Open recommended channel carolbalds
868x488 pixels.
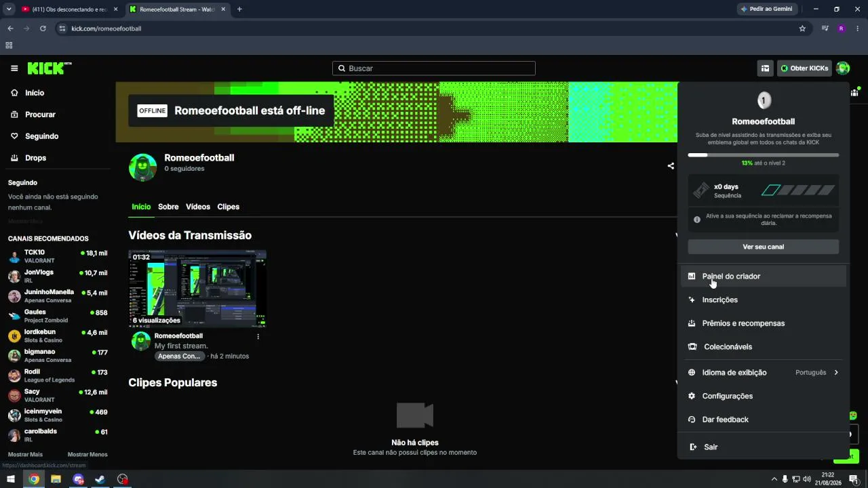58,434
